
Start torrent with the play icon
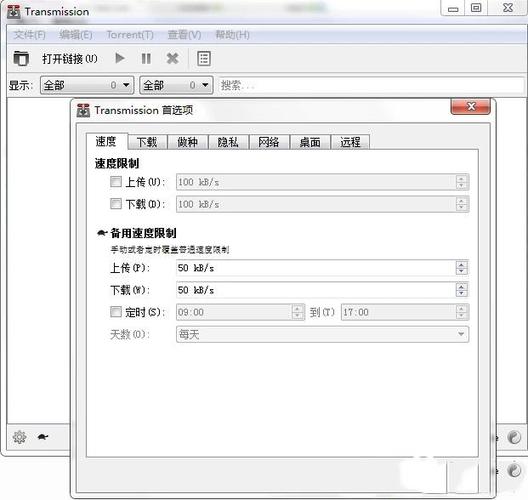point(120,58)
